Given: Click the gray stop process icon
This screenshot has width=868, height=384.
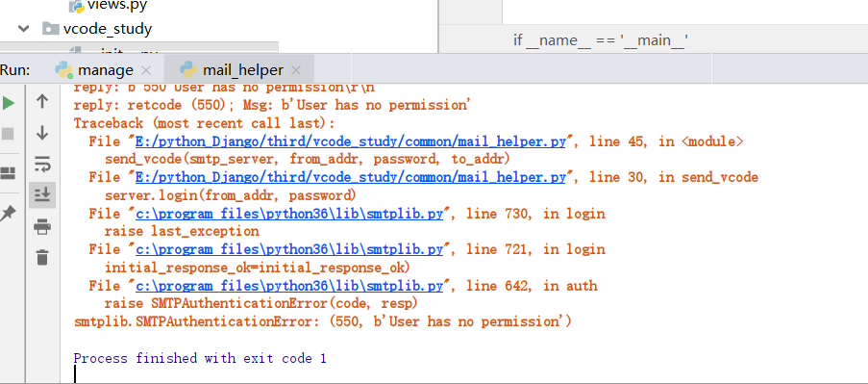Looking at the screenshot, I should 8,134.
